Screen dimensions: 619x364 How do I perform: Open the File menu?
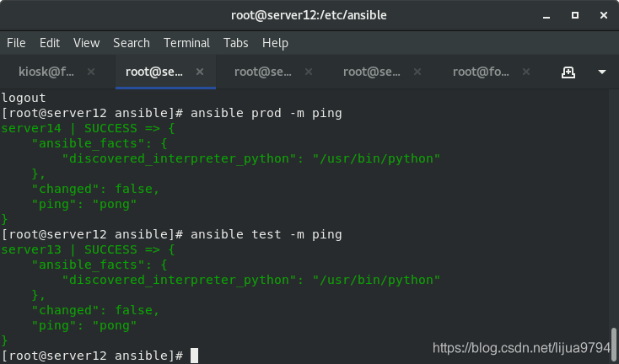point(16,43)
